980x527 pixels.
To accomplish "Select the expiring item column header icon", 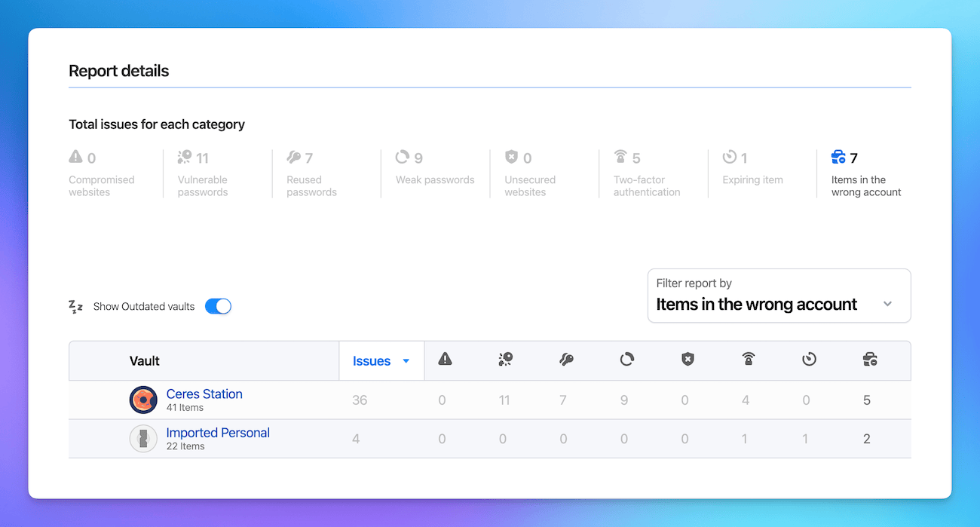I will tap(809, 360).
